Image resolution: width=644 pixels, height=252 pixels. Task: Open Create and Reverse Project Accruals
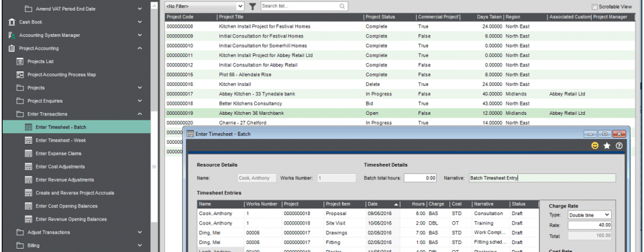(x=74, y=193)
